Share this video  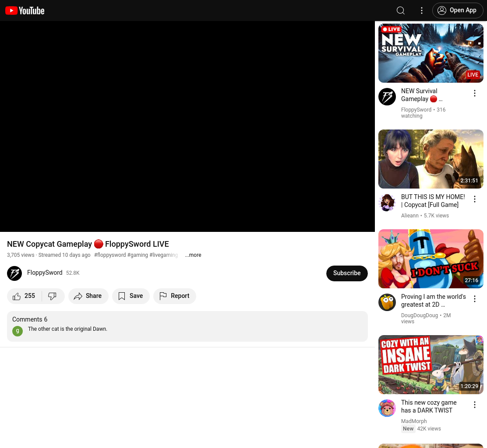point(88,296)
